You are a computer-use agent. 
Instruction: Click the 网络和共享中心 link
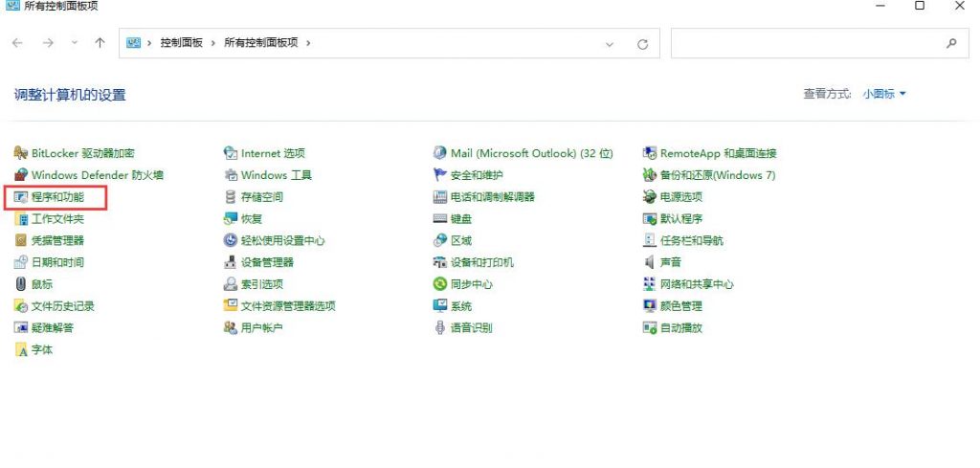pos(696,284)
